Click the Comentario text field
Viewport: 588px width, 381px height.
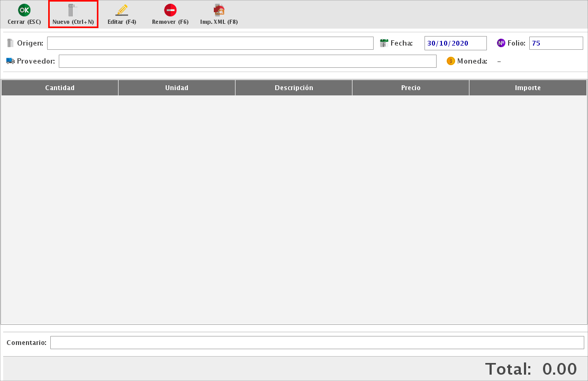point(316,343)
